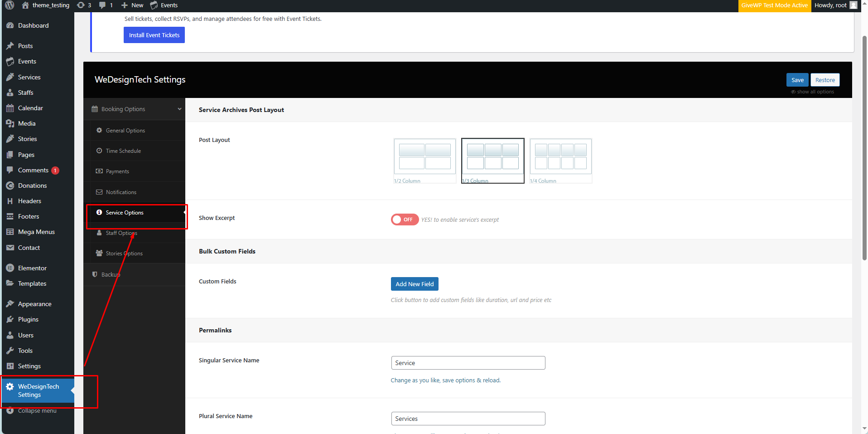The height and width of the screenshot is (434, 868).
Task: Open the Donations menu
Action: click(x=38, y=185)
